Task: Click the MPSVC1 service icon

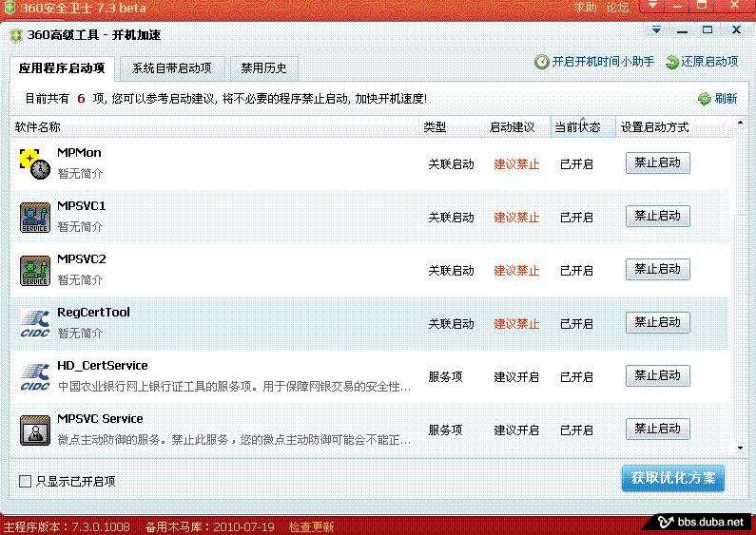Action: pos(35,217)
